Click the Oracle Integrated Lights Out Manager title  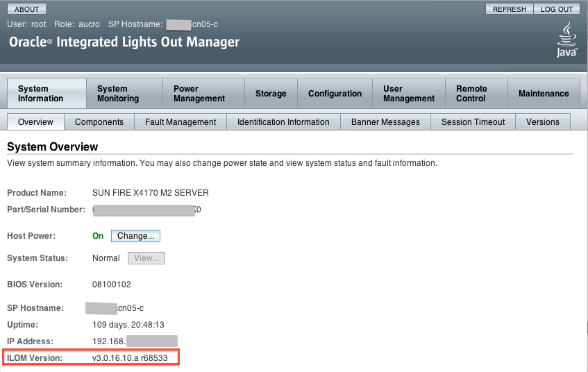[124, 42]
